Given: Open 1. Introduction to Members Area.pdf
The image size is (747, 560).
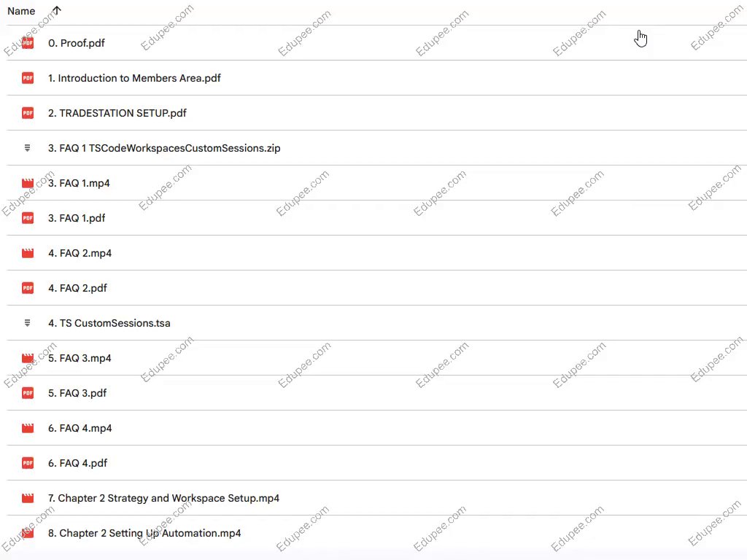Looking at the screenshot, I should point(134,78).
